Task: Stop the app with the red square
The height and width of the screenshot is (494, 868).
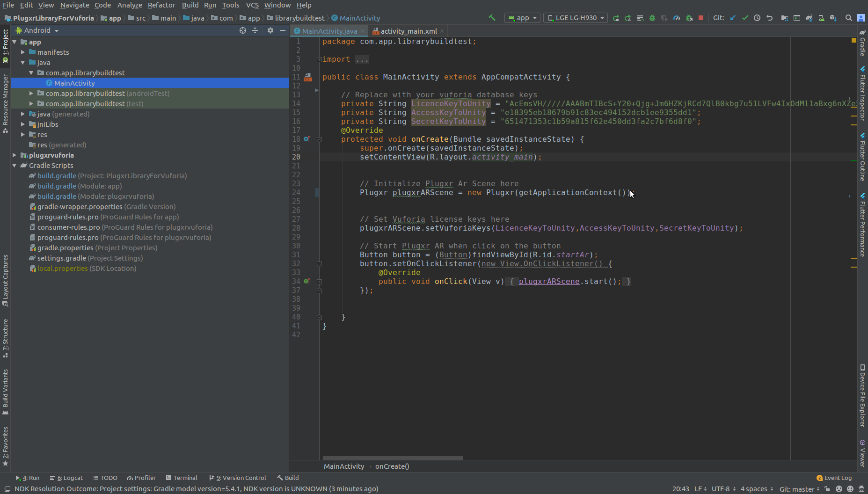Action: [x=701, y=18]
